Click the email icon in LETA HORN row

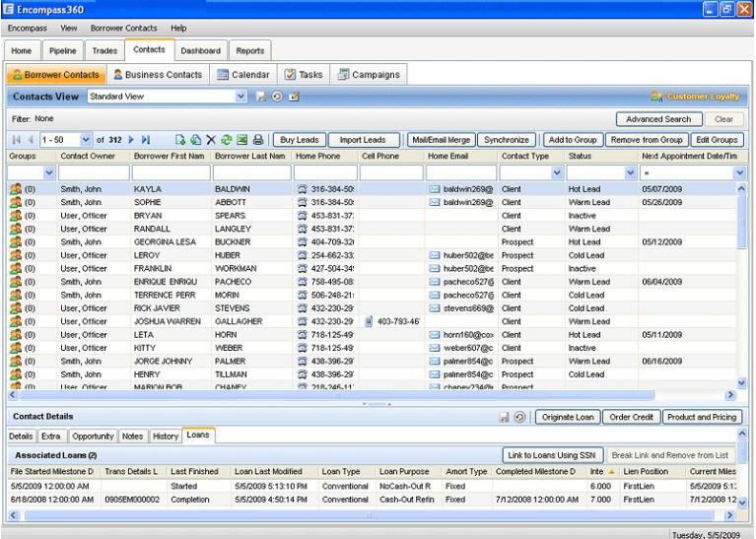click(435, 335)
